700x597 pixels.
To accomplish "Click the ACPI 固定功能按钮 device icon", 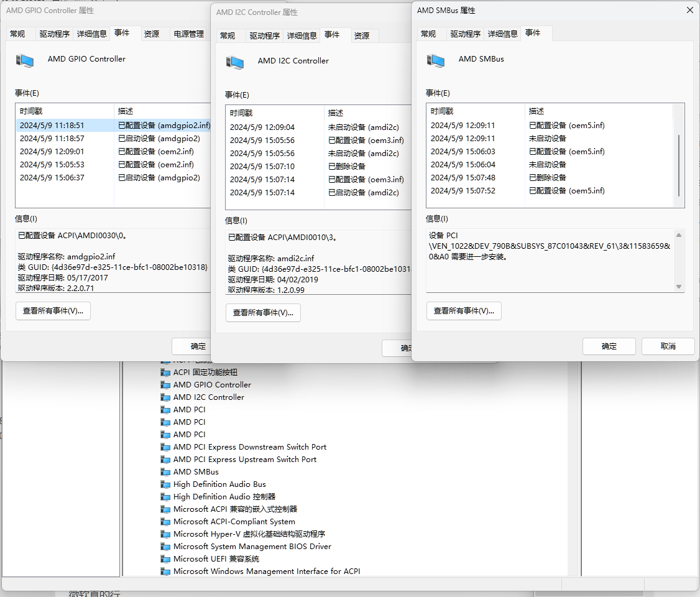I will click(x=165, y=373).
